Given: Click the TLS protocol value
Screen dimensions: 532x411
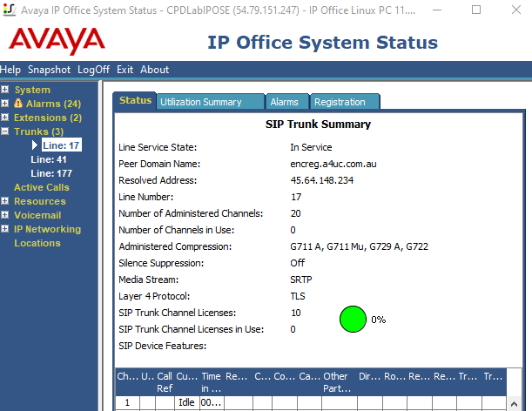Looking at the screenshot, I should click(x=298, y=296).
